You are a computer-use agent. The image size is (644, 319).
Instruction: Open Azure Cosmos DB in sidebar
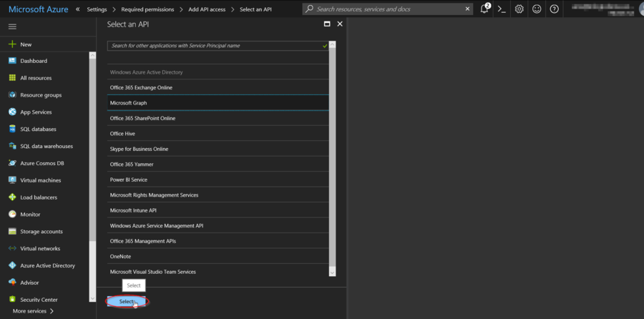12,163
